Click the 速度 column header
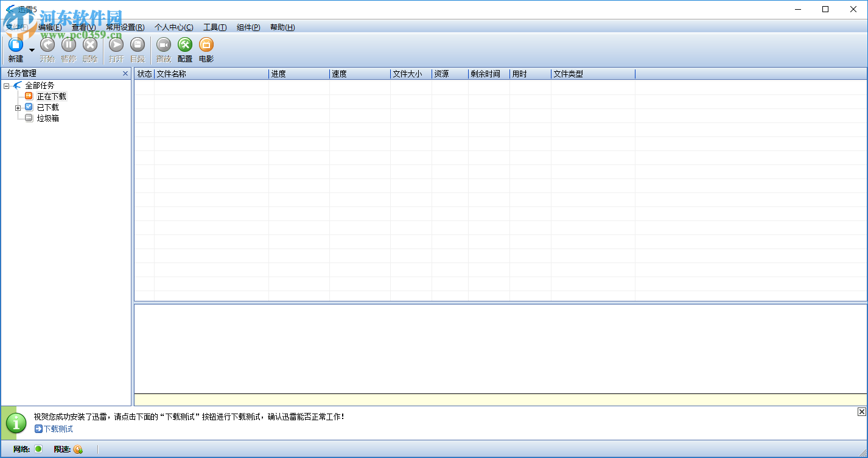 click(360, 74)
